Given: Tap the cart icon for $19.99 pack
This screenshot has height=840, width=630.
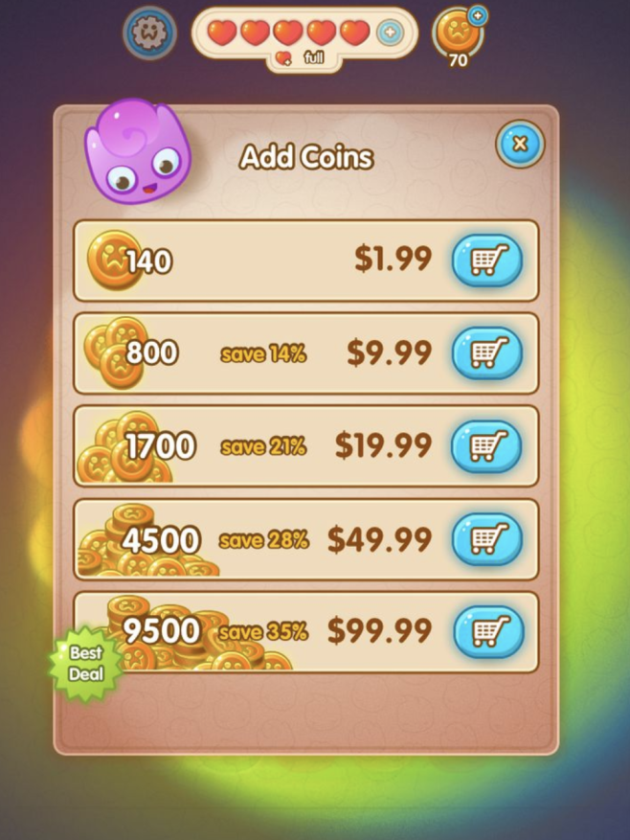Looking at the screenshot, I should (487, 445).
